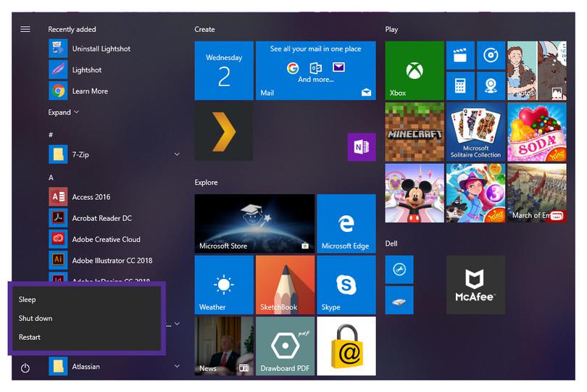The height and width of the screenshot is (392, 587).
Task: Expand the 7-Zip folder chevron
Action: click(177, 154)
